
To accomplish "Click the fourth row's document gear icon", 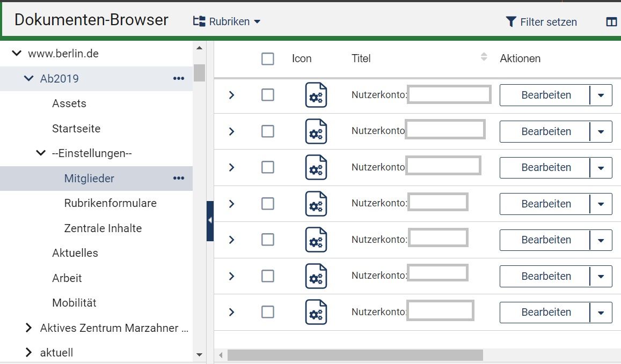I will [x=316, y=204].
